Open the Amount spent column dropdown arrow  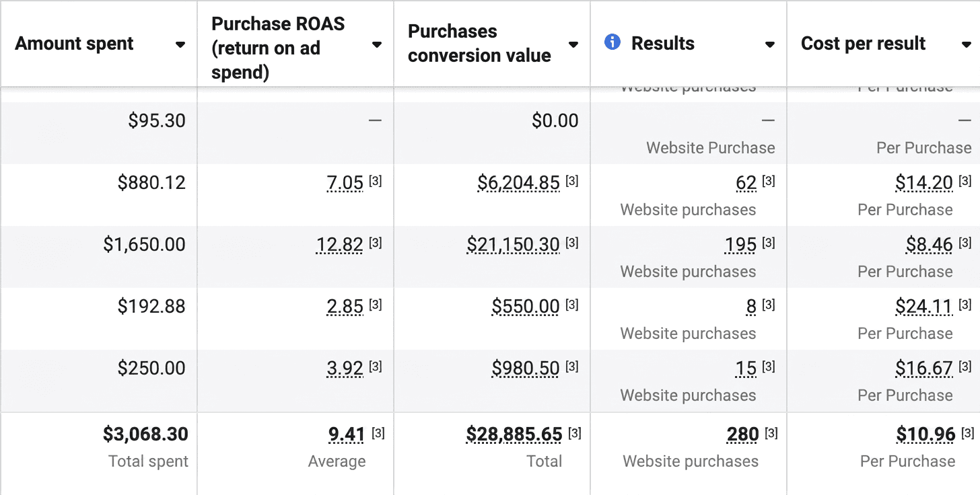180,44
